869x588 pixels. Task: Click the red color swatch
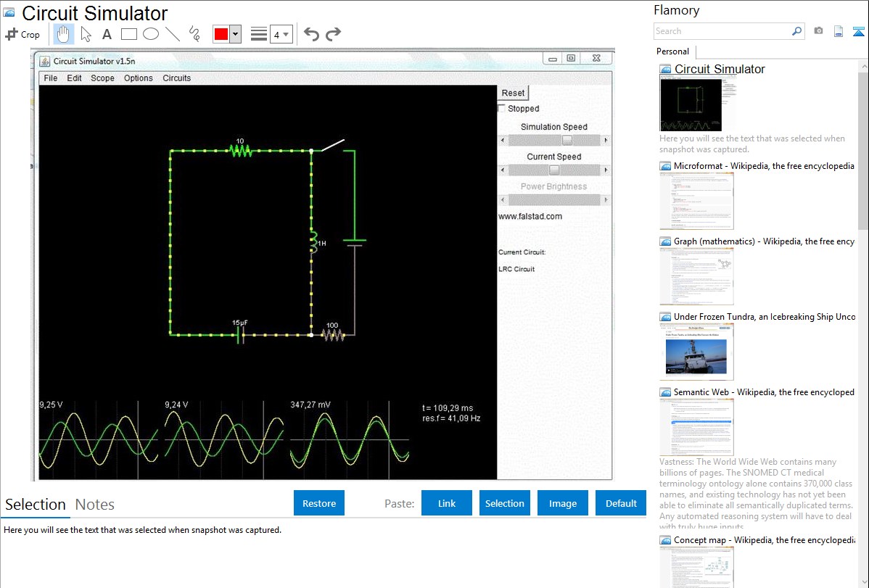(x=221, y=34)
